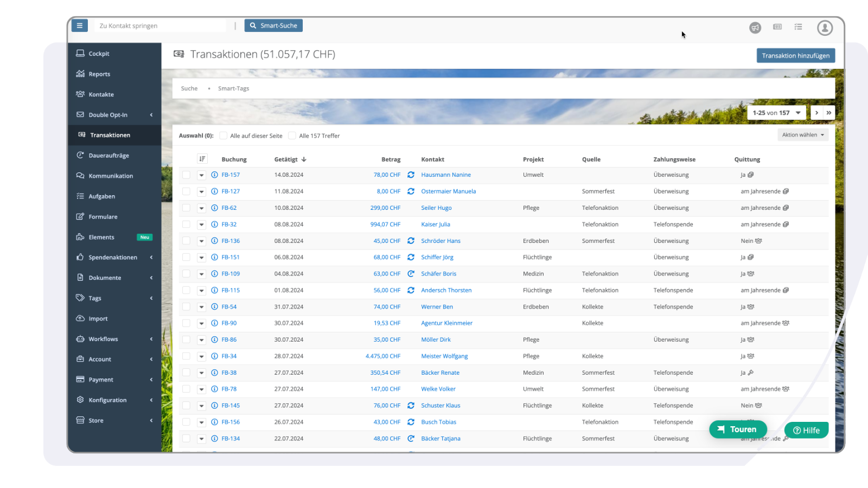
Task: Enable the 'Alle 157 Treffer' checkbox
Action: (x=292, y=136)
